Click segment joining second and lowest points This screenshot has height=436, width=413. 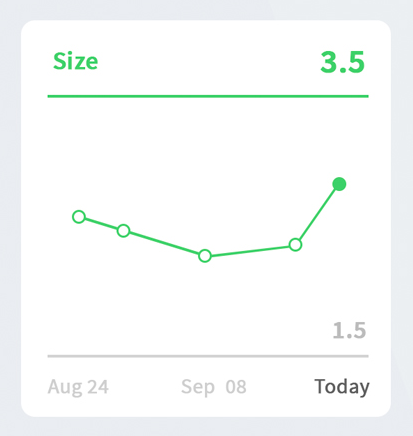click(x=164, y=243)
